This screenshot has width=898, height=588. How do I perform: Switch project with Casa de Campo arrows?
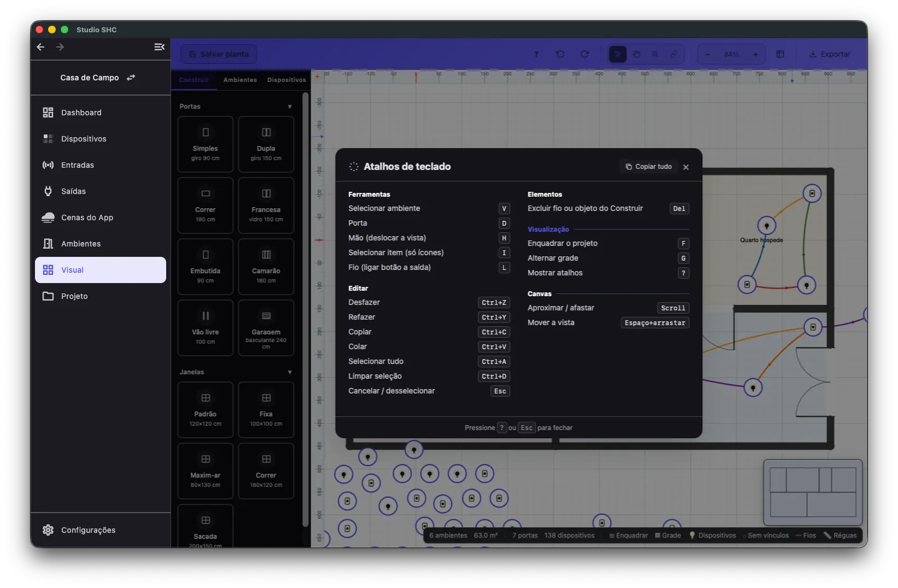pyautogui.click(x=131, y=78)
